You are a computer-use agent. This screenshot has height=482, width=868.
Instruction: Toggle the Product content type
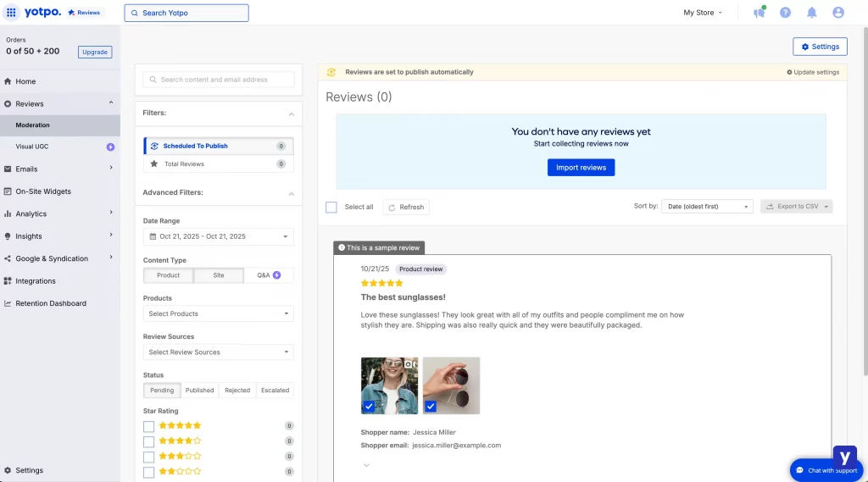pyautogui.click(x=169, y=275)
